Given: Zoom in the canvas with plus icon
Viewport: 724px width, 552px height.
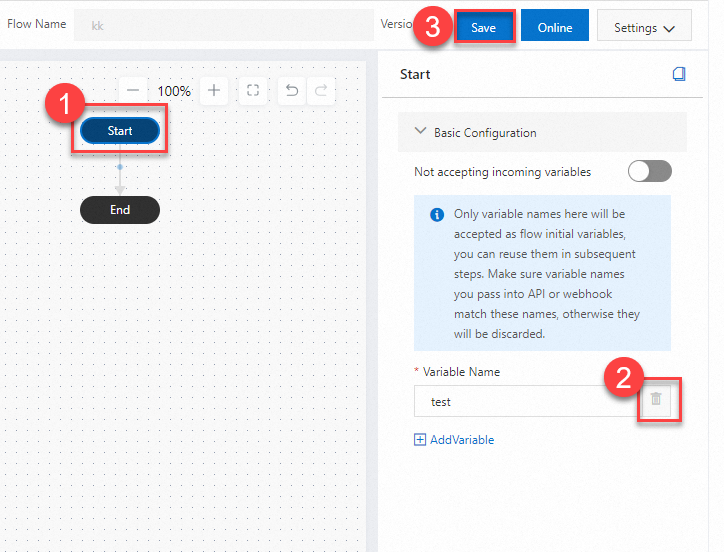Looking at the screenshot, I should pyautogui.click(x=214, y=91).
